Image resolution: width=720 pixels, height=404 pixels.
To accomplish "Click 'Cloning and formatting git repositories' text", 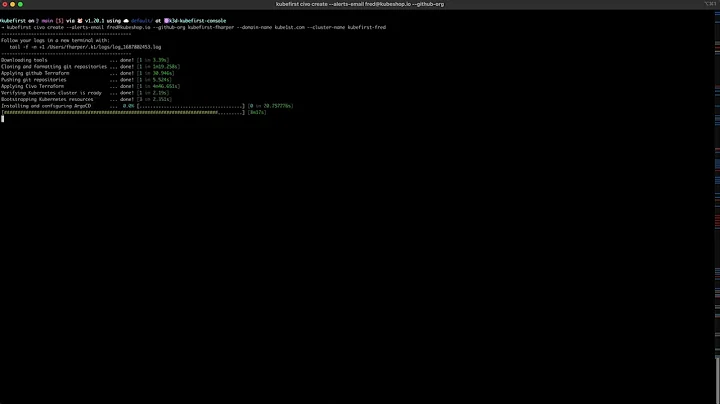I will point(54,67).
